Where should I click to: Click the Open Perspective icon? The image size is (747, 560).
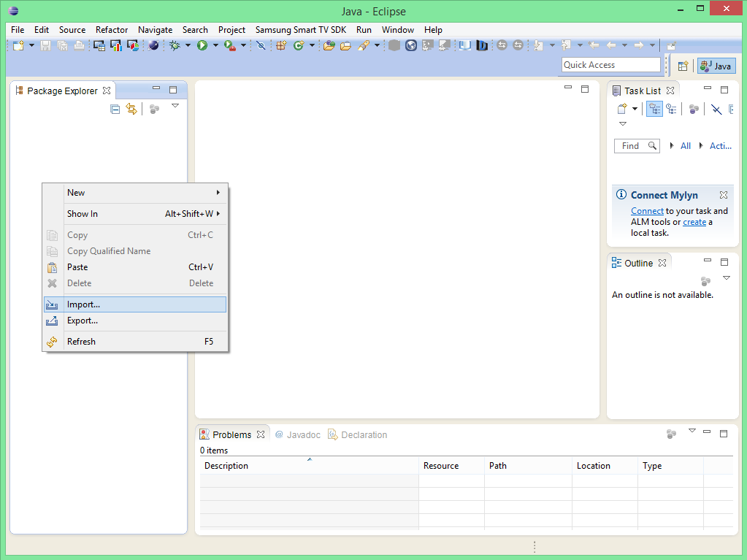683,66
